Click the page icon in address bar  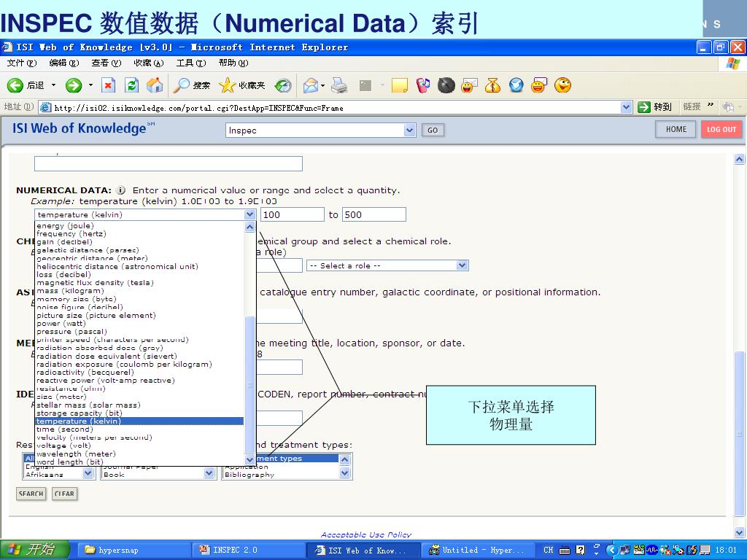point(45,108)
